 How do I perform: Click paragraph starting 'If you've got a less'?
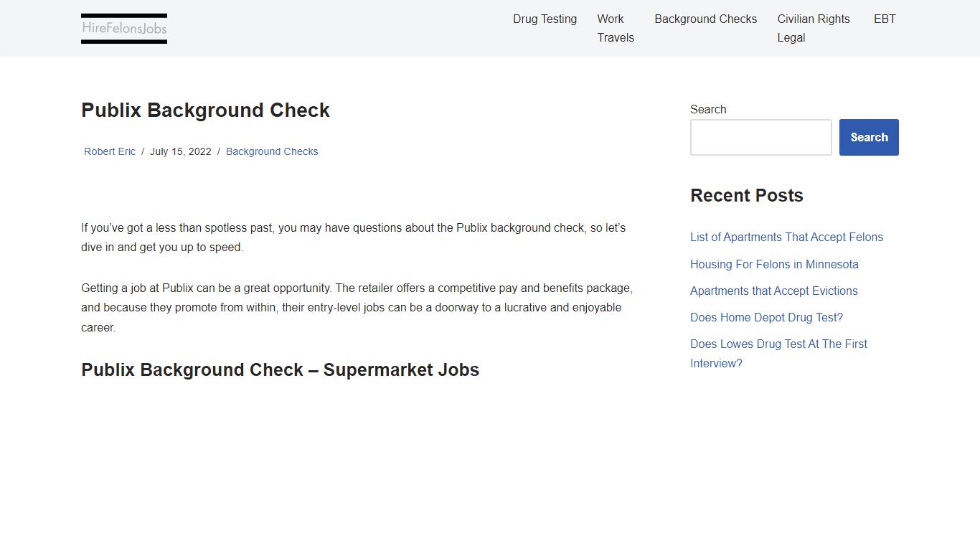[354, 237]
